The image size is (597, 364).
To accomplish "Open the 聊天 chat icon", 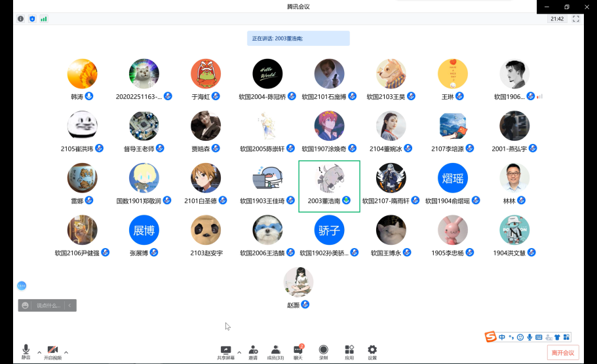I will point(298,353).
